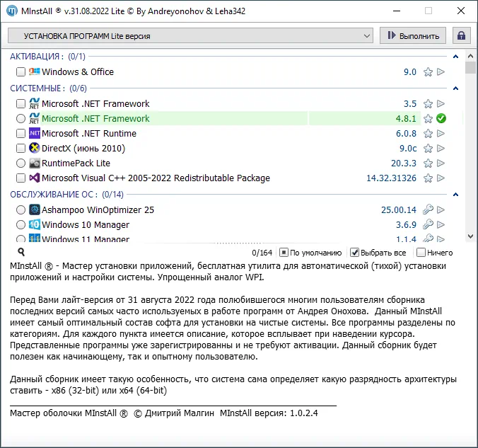Image resolution: width=478 pixels, height=448 pixels.
Task: Click star icon for .NET Framework 3.5
Action: (x=428, y=104)
